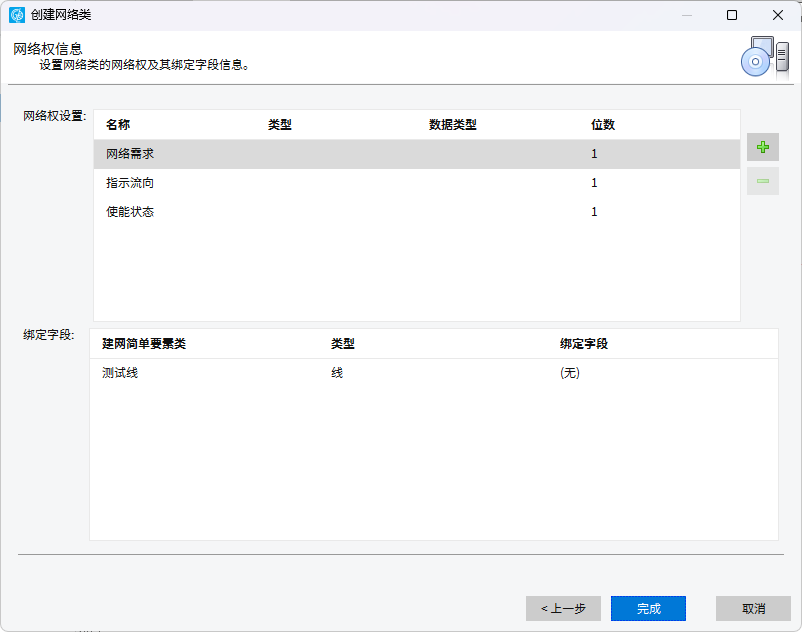The width and height of the screenshot is (802, 632).
Task: Select the 网络需求 row
Action: click(x=417, y=154)
